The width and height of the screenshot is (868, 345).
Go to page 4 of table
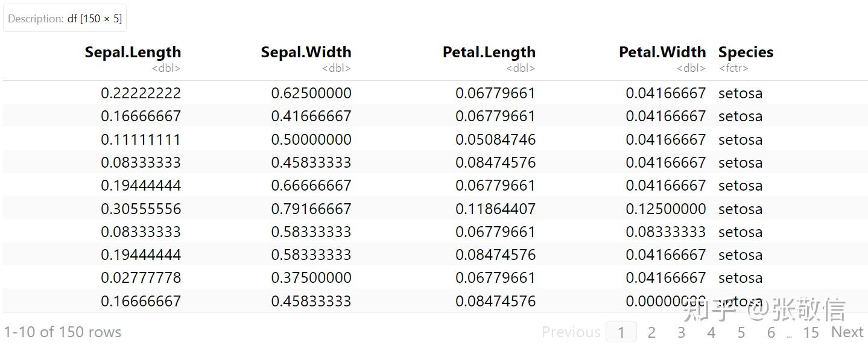tap(711, 332)
